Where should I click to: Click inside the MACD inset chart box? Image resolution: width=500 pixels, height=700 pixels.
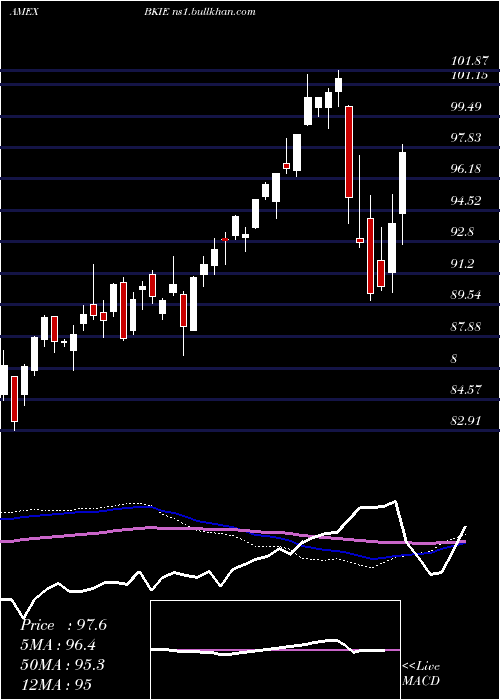coord(275,650)
